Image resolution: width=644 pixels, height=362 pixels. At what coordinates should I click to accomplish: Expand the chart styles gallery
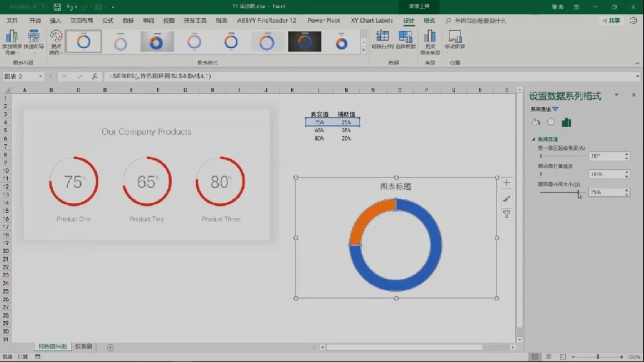(364, 50)
